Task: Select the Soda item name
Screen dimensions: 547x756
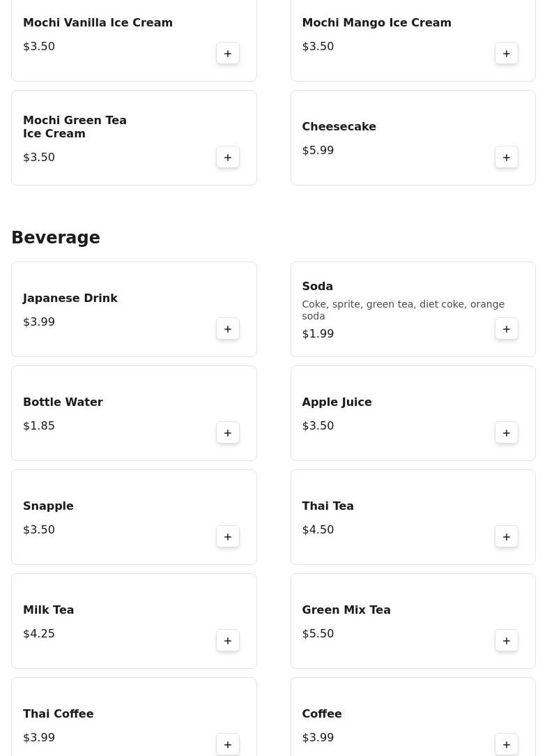Action: tap(317, 286)
